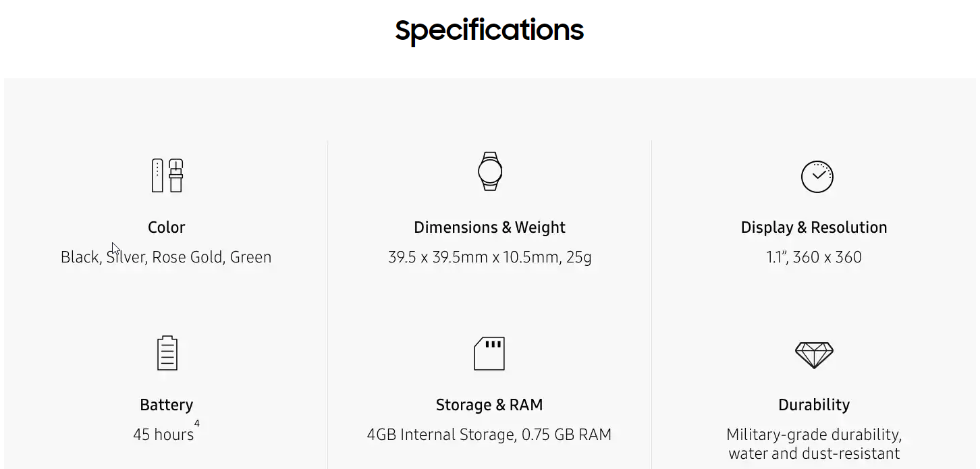The height and width of the screenshot is (469, 980).
Task: Click the watch band Color icon
Action: coord(167,175)
